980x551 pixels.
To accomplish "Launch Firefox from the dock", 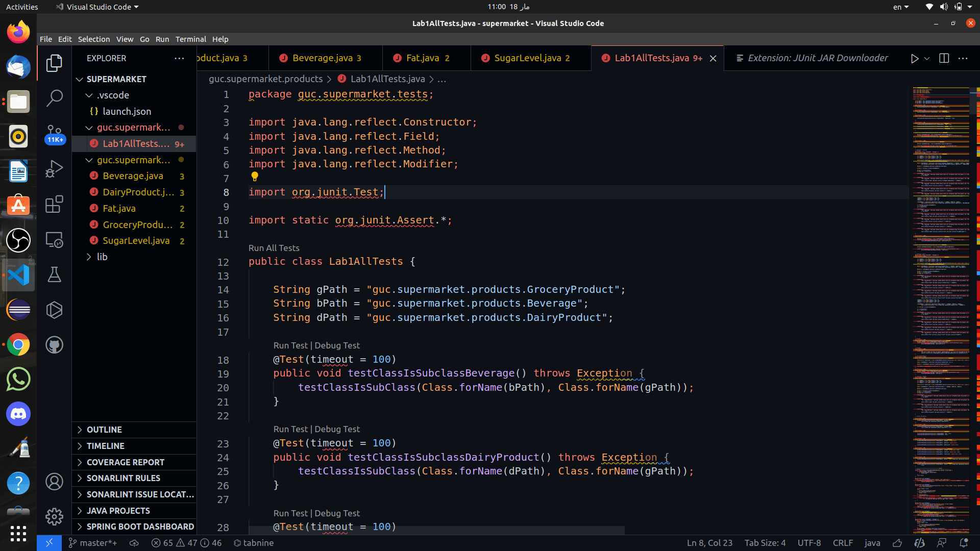I will (18, 32).
